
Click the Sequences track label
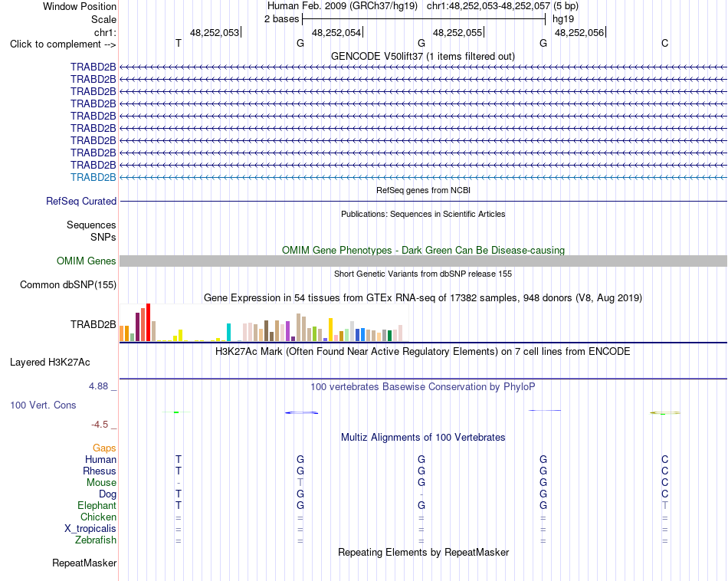point(91,225)
